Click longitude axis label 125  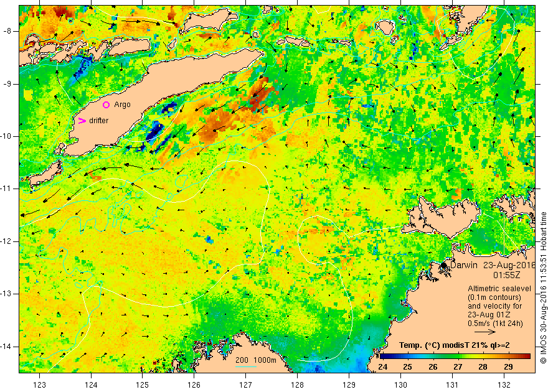click(x=143, y=385)
